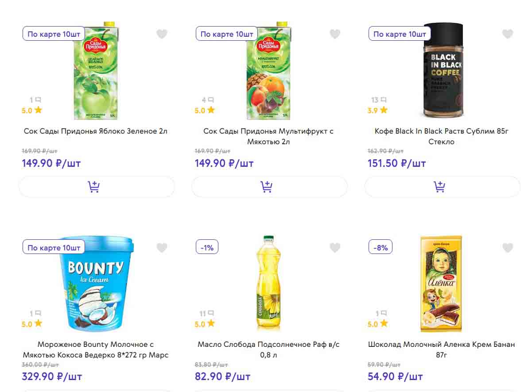
Task: Favorite the green apple juice
Action: [162, 34]
